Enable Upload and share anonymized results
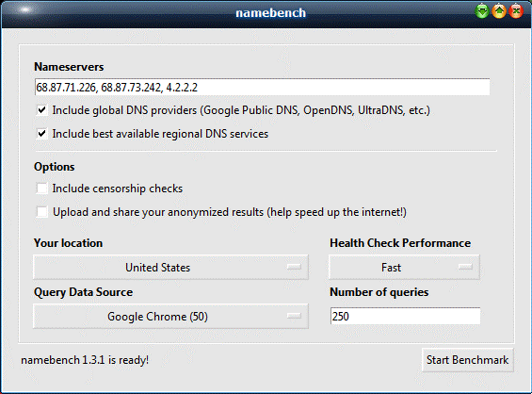The image size is (532, 394). pos(41,212)
